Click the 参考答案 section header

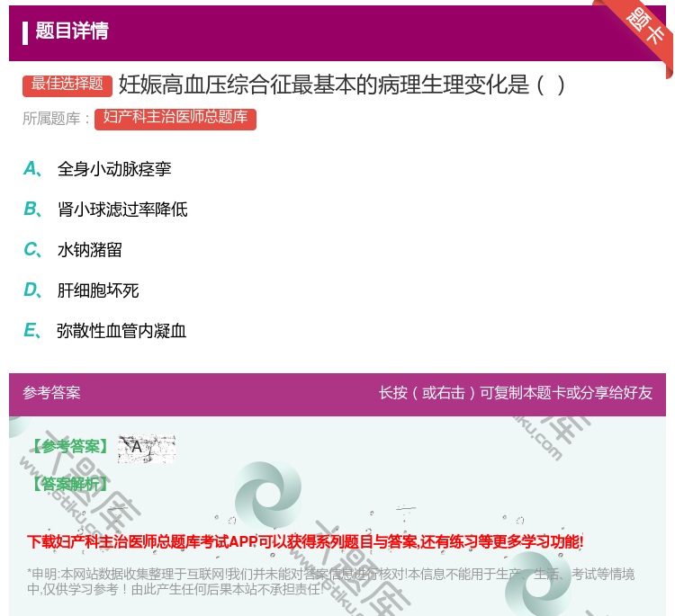[x=51, y=393]
